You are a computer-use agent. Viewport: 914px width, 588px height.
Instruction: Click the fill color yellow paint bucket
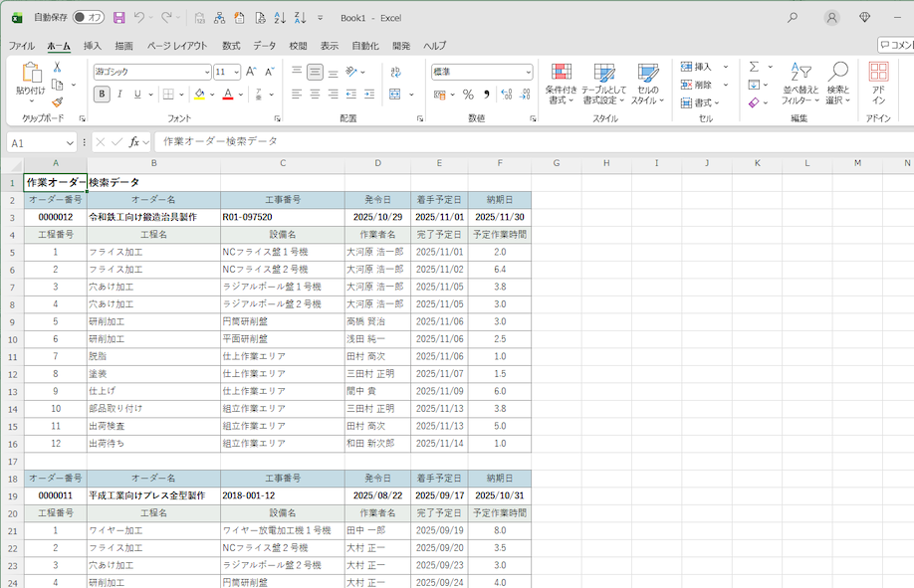[x=199, y=95]
